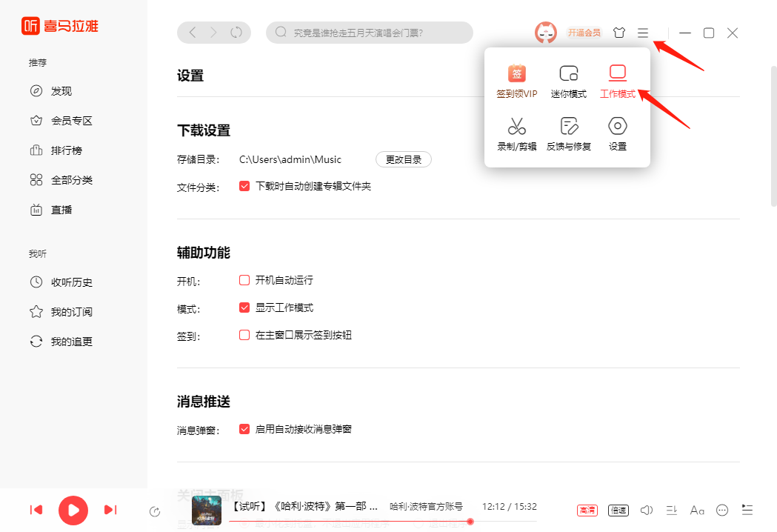777x532 pixels.
Task: Click the cat user avatar
Action: point(546,33)
